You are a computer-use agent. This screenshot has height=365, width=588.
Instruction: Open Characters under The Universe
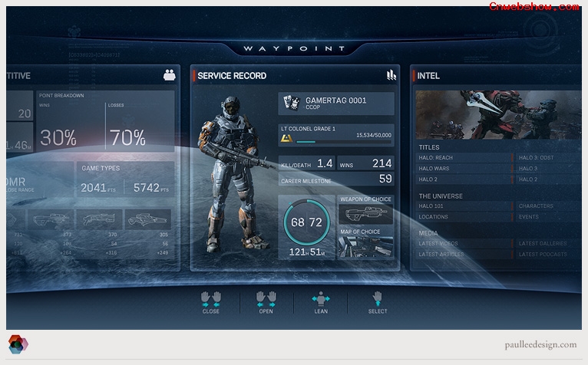point(549,206)
